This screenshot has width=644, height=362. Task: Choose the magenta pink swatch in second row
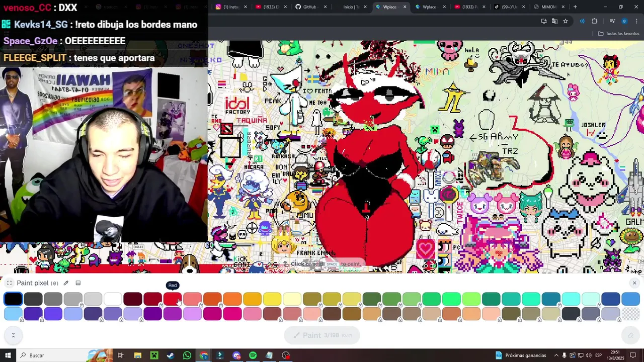[232, 314]
